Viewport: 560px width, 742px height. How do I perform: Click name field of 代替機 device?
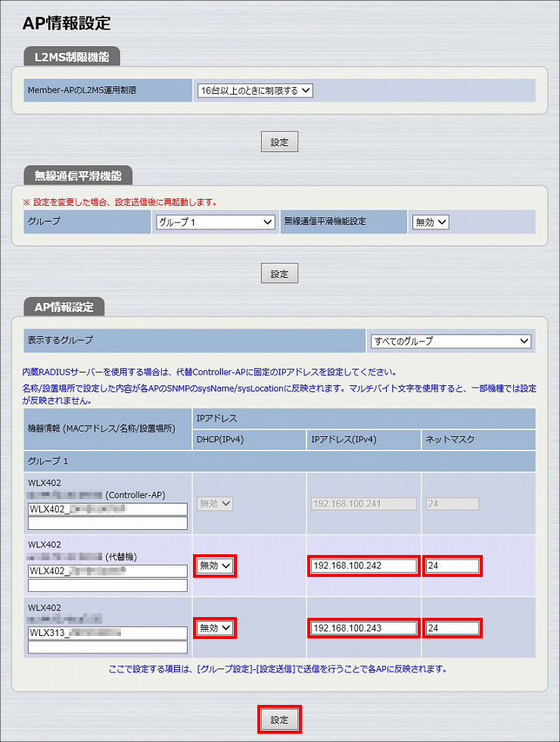tap(107, 571)
